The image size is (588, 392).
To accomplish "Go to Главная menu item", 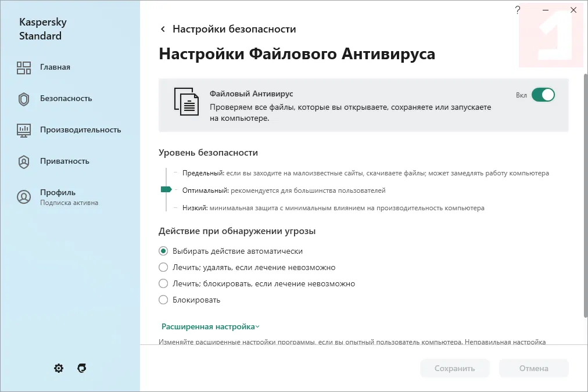I will (55, 67).
